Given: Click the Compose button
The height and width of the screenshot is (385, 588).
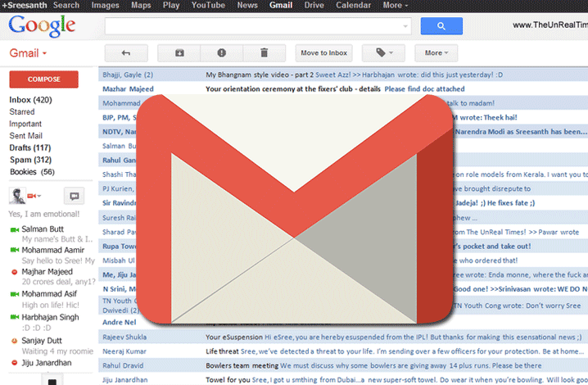Looking at the screenshot, I should [x=44, y=79].
